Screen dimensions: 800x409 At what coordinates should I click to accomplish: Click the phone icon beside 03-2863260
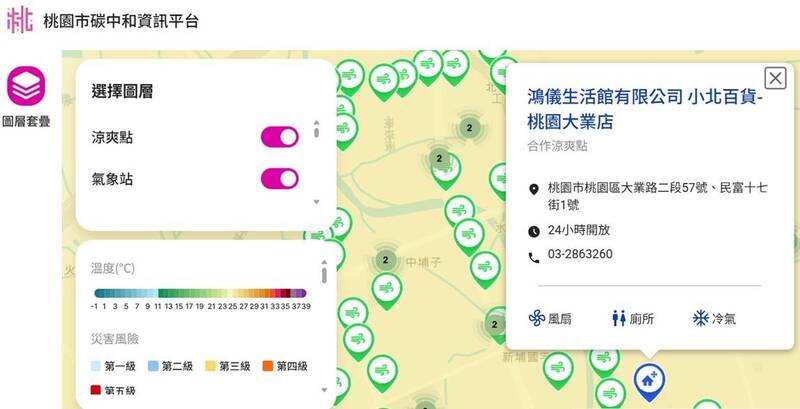pyautogui.click(x=534, y=258)
